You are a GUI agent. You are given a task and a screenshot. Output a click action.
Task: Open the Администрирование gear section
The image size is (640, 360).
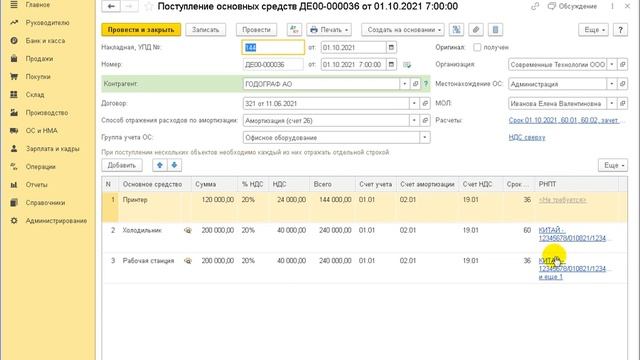click(14, 221)
